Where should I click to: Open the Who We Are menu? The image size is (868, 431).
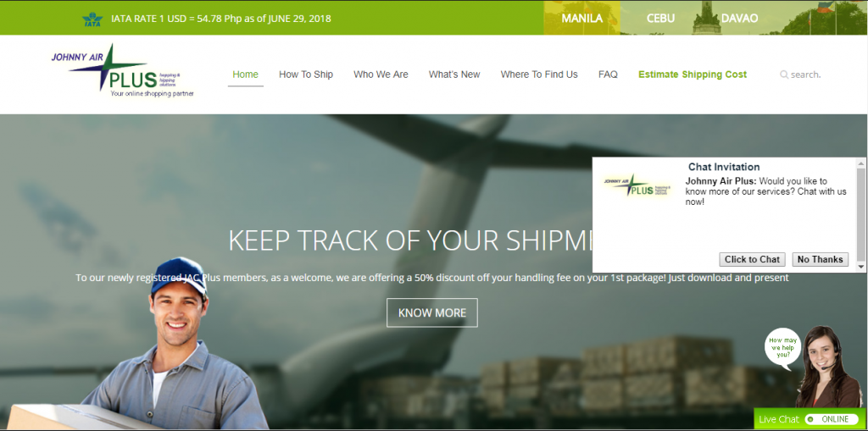pos(381,75)
